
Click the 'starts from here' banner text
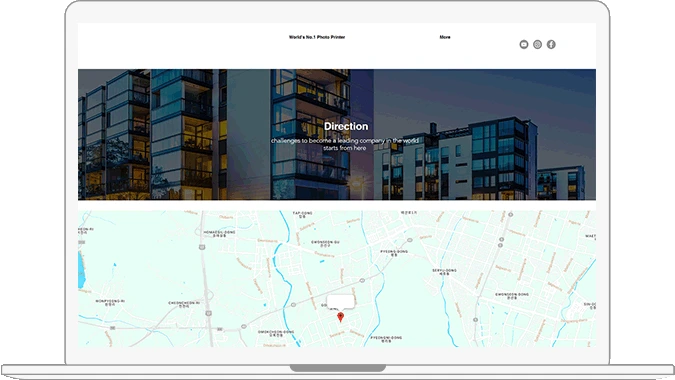coord(344,148)
